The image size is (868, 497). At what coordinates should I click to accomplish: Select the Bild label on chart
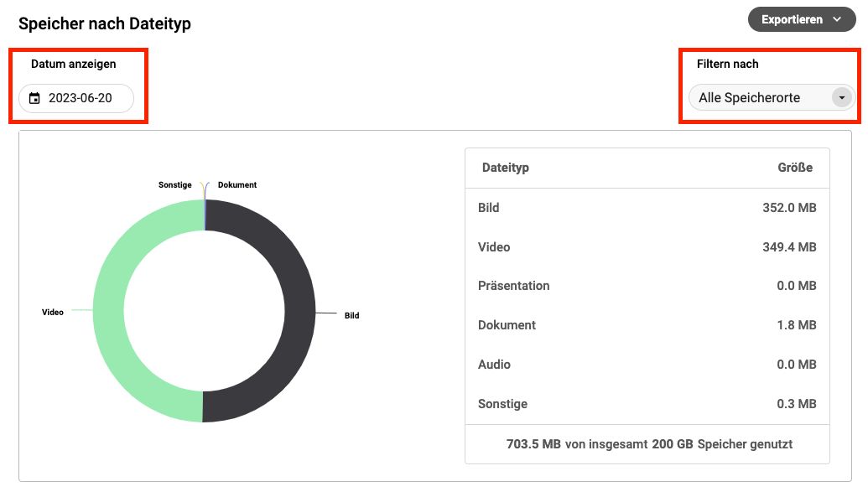[351, 316]
